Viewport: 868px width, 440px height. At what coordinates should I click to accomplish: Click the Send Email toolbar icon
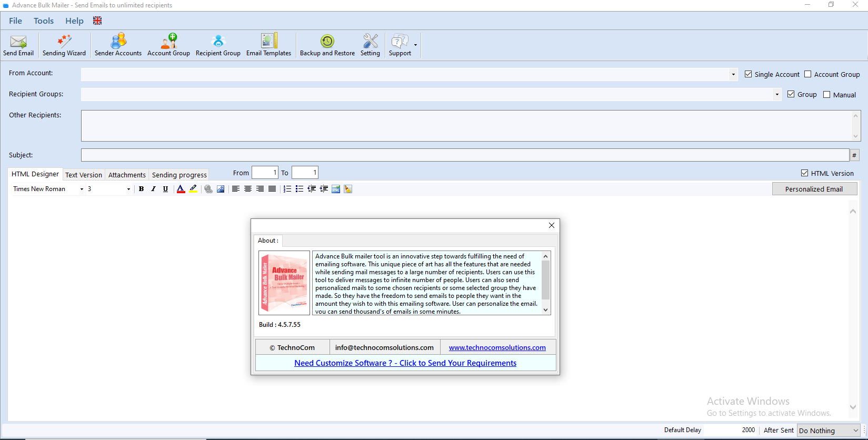pyautogui.click(x=18, y=45)
